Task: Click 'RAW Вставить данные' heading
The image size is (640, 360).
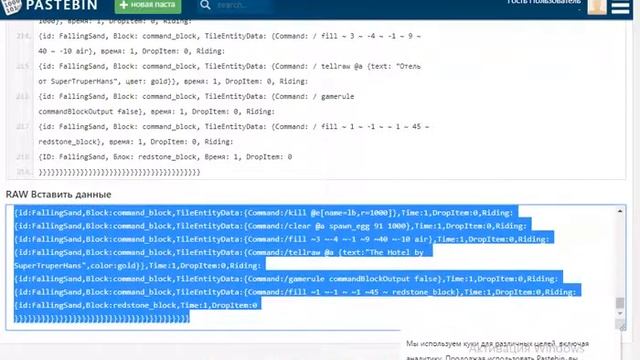Action: coord(58,194)
